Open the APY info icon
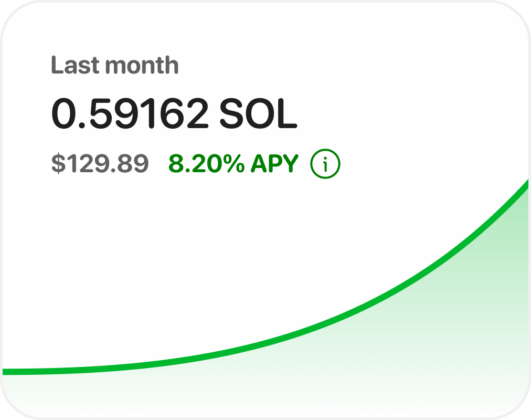Viewport: 531px width, 420px height. pos(325,164)
